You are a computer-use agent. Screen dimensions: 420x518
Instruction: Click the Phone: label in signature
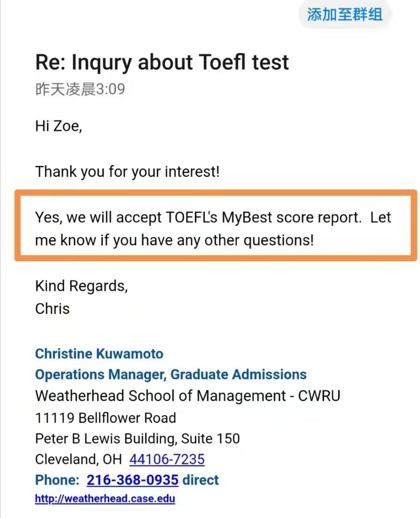57,480
